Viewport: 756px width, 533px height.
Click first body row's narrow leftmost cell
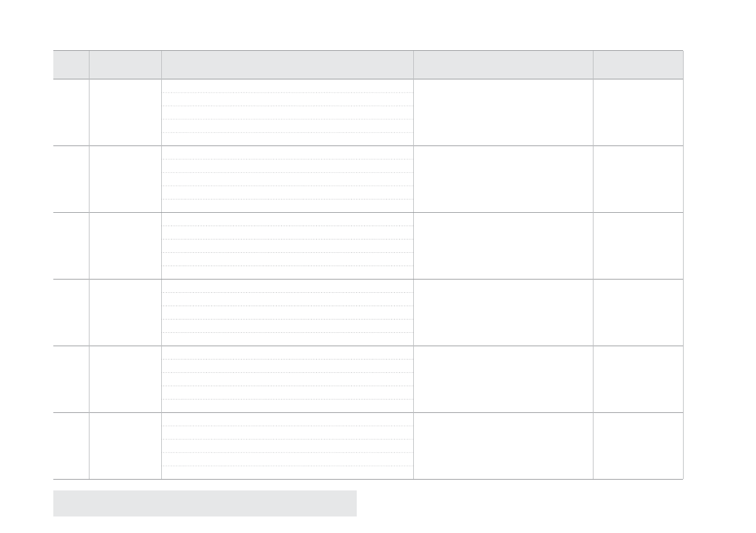pos(71,112)
